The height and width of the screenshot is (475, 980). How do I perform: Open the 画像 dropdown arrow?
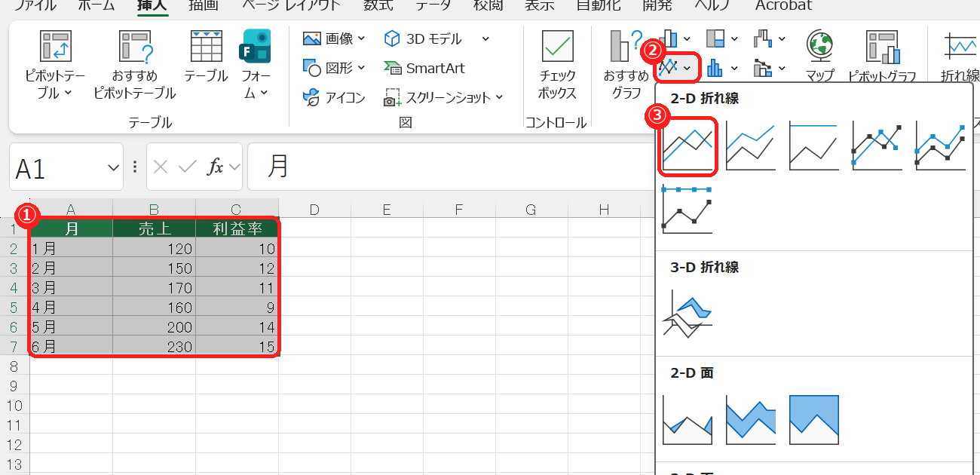click(361, 38)
